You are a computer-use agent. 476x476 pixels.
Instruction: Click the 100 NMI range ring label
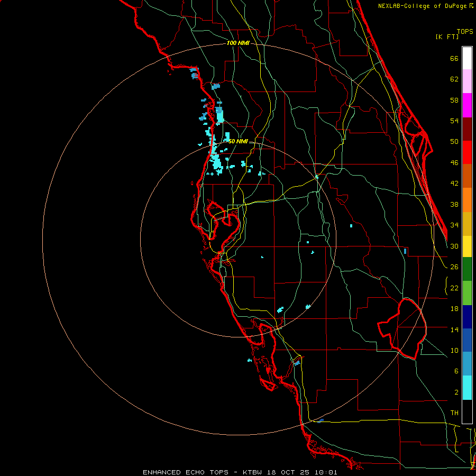point(238,43)
